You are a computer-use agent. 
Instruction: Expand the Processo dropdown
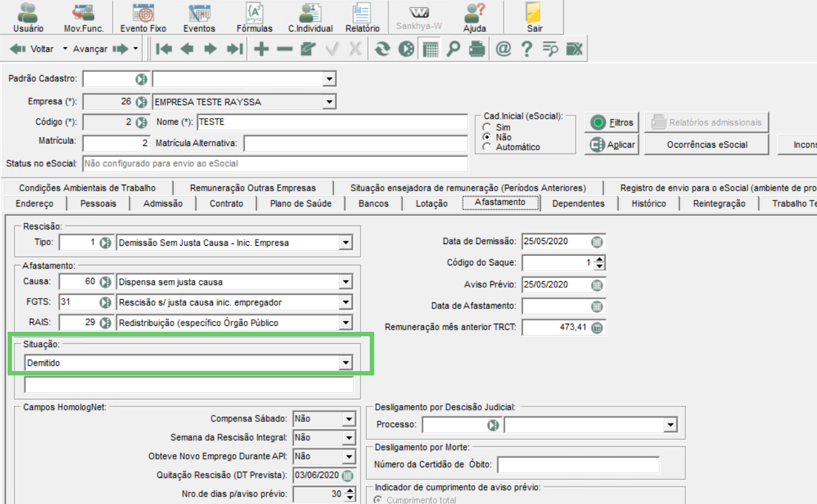670,425
